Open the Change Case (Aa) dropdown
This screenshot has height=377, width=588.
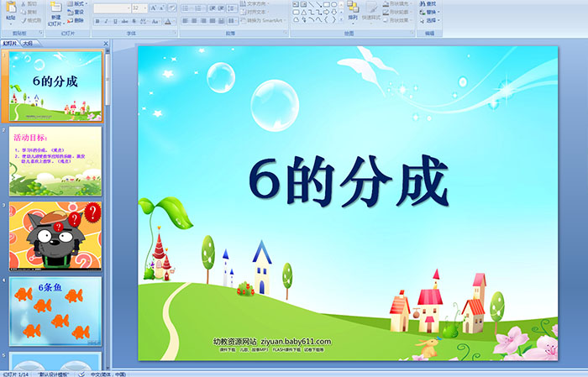[x=155, y=21]
